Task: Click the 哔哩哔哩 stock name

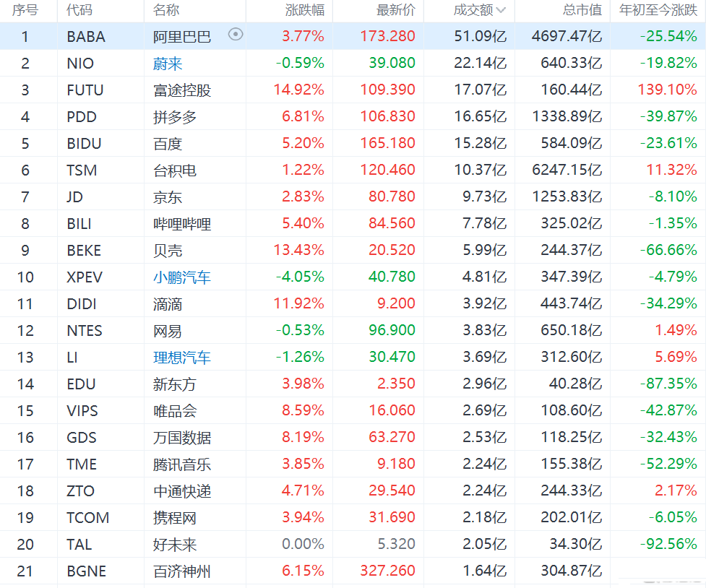Action: (x=182, y=224)
